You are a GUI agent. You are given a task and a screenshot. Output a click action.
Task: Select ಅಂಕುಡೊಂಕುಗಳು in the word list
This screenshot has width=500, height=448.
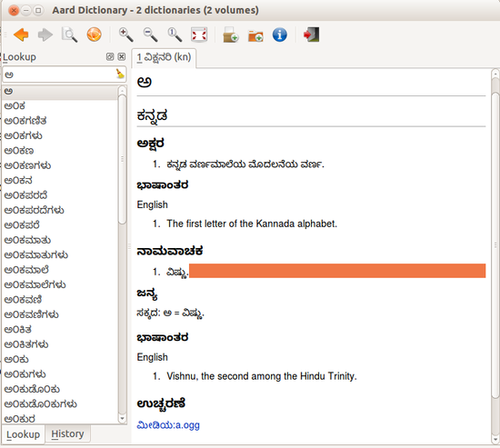60,404
